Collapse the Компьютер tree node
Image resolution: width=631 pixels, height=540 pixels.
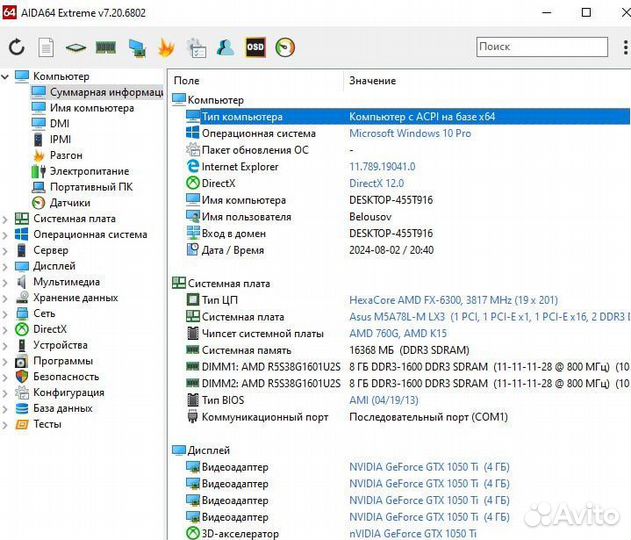(5, 76)
